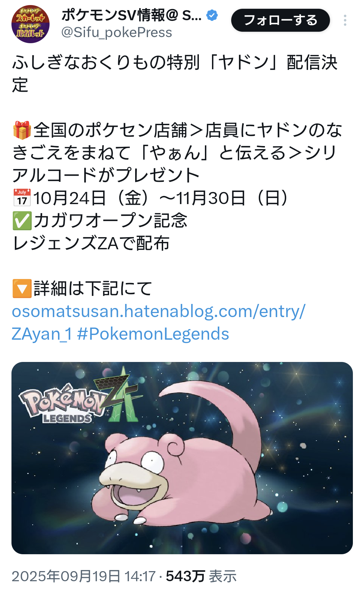The width and height of the screenshot is (364, 591).
Task: Tap the green checkmark emoji
Action: [22, 221]
